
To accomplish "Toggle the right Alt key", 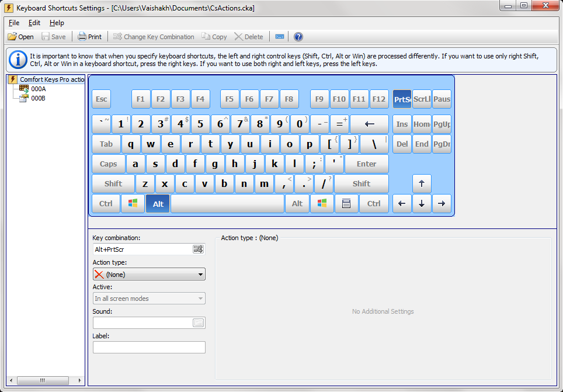I will [297, 204].
